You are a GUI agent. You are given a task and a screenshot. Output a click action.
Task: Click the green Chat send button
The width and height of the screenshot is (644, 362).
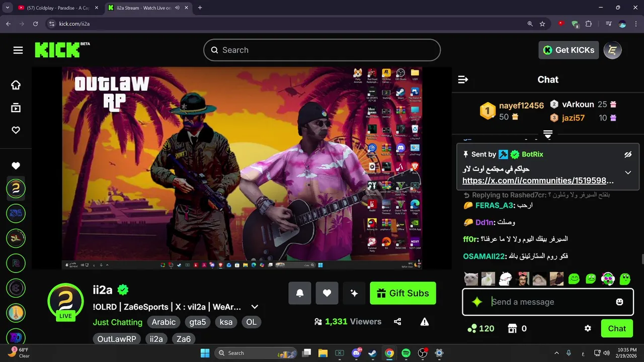pyautogui.click(x=617, y=328)
